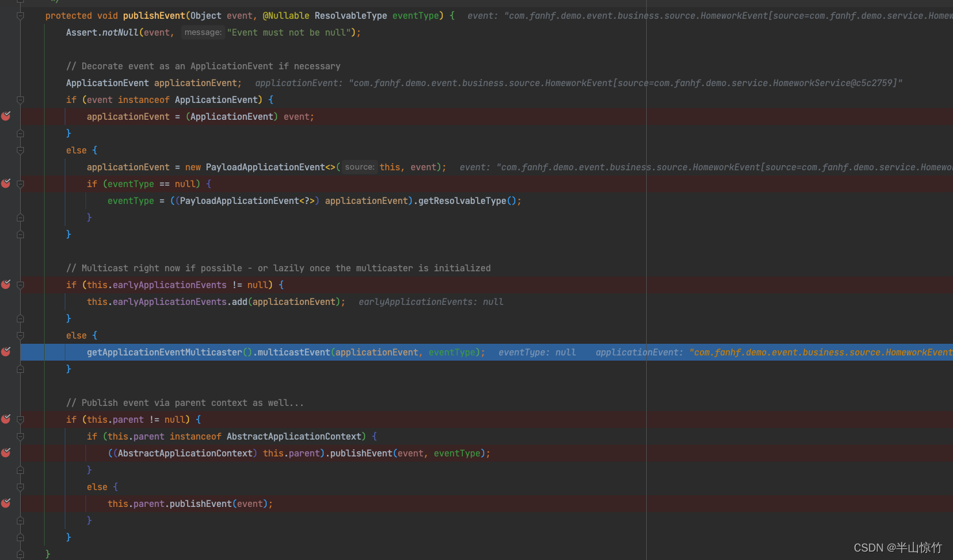Click inline debug value 'eventType: null'

tap(537, 352)
